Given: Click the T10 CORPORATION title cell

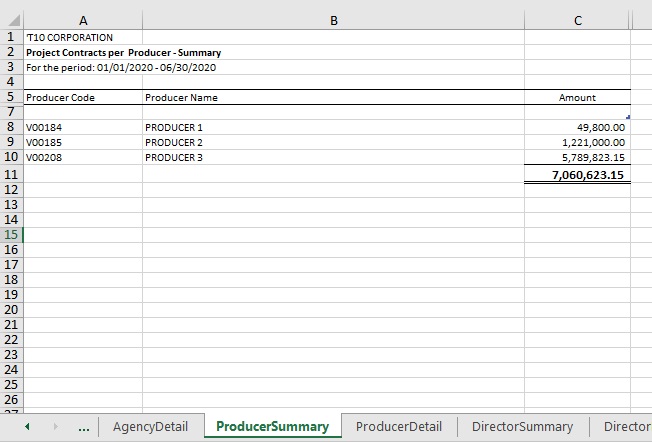Looking at the screenshot, I should pyautogui.click(x=82, y=38).
